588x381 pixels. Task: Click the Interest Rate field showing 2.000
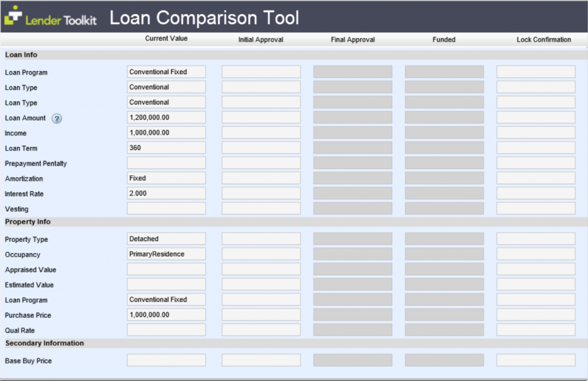click(166, 193)
